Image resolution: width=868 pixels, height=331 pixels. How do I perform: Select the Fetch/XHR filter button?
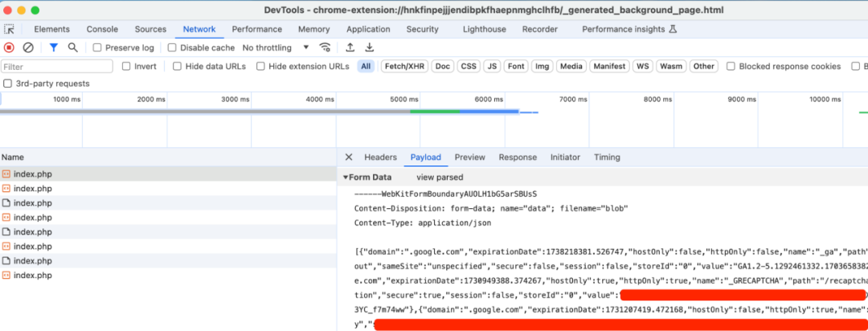404,67
